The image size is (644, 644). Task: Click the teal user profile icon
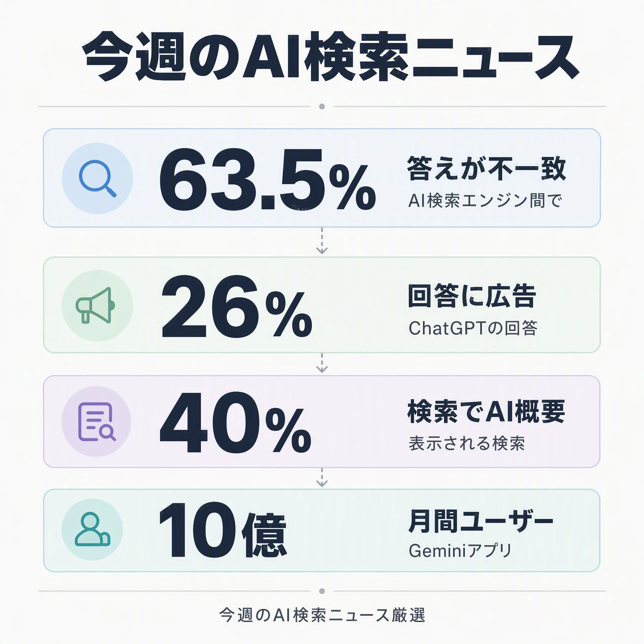click(x=92, y=529)
